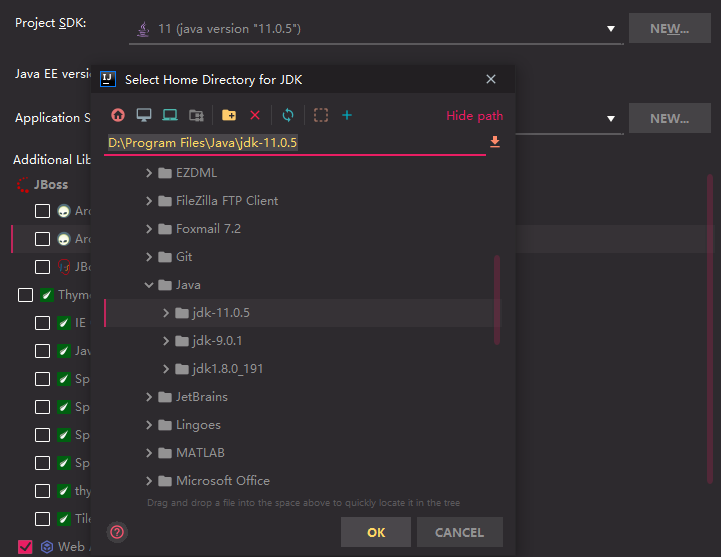Click the JDK path input field

pos(295,143)
